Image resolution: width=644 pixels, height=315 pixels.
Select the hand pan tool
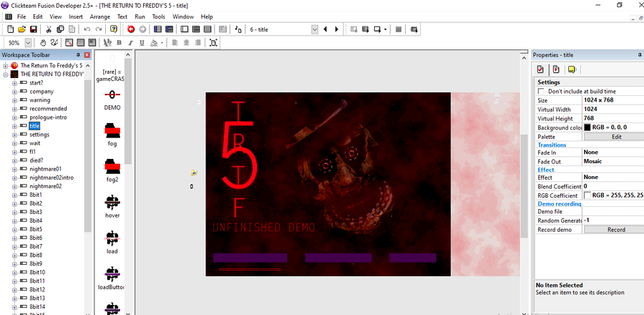click(43, 42)
